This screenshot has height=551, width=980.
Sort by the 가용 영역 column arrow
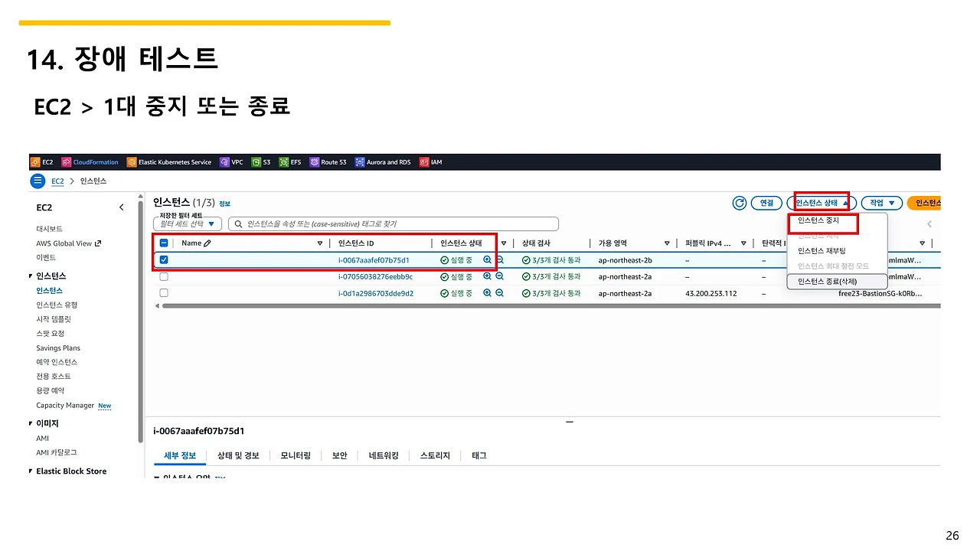667,243
